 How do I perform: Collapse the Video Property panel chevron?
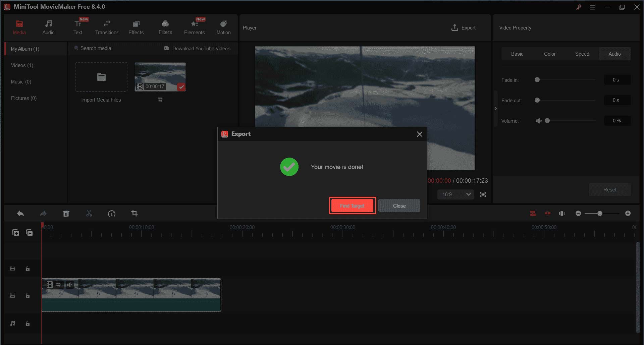tap(495, 108)
